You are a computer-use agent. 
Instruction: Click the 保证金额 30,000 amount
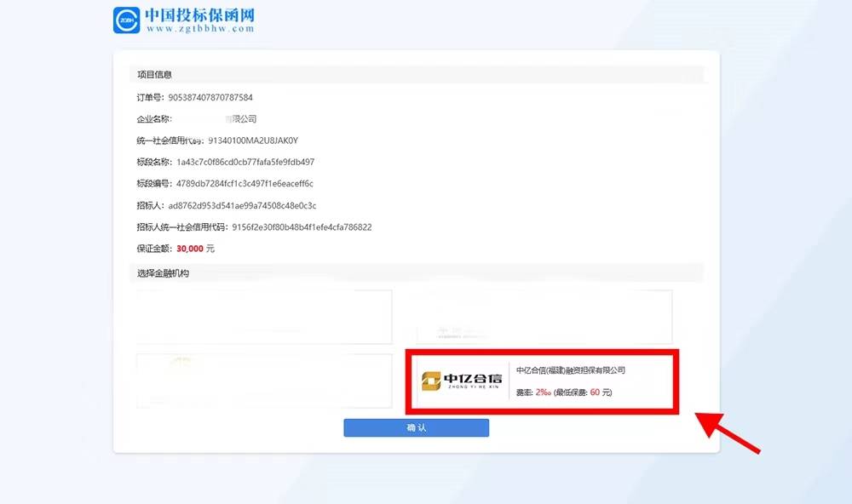click(189, 249)
